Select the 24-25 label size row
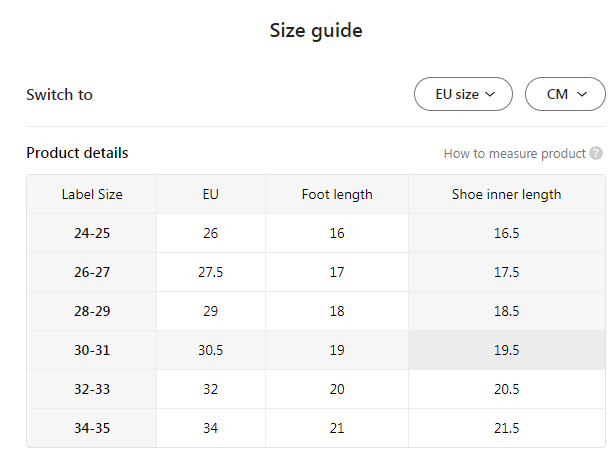 click(x=92, y=233)
